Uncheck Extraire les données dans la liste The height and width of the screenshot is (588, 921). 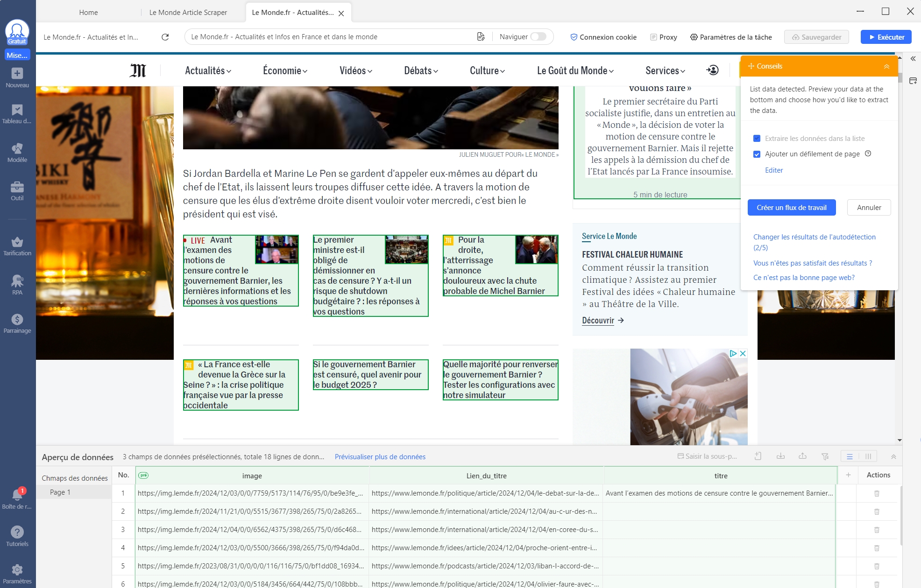coord(757,139)
